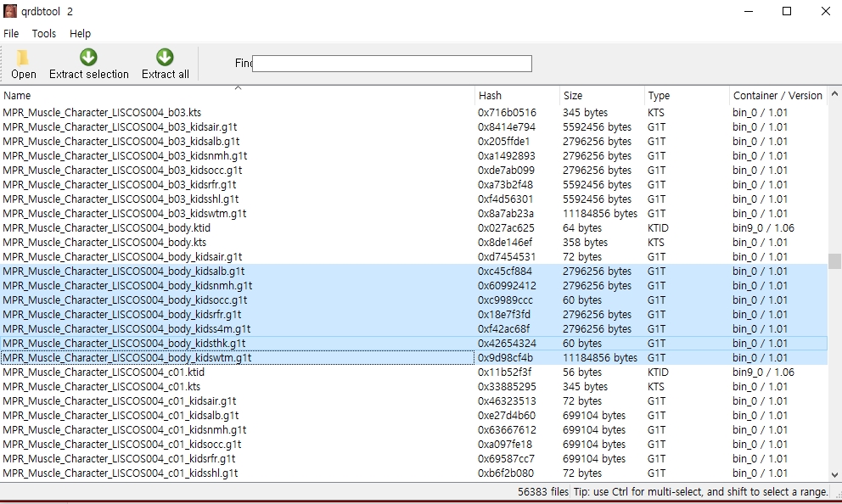
Task: Click the qrdbtool app icon in title bar
Action: pyautogui.click(x=10, y=11)
